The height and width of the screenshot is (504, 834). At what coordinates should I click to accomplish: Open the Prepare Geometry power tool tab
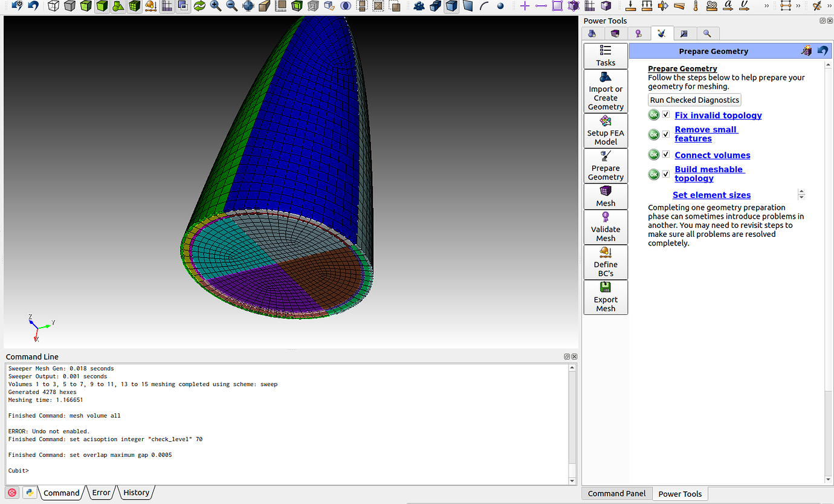tap(662, 33)
